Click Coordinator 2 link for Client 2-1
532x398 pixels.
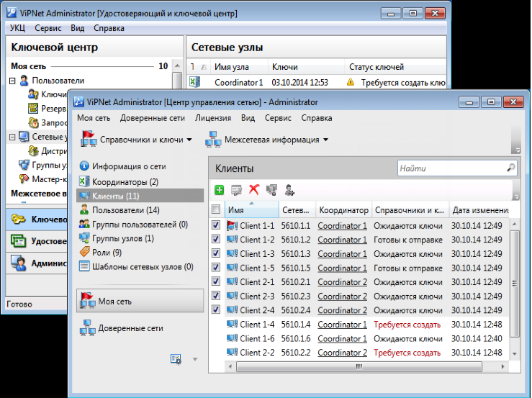(x=342, y=282)
